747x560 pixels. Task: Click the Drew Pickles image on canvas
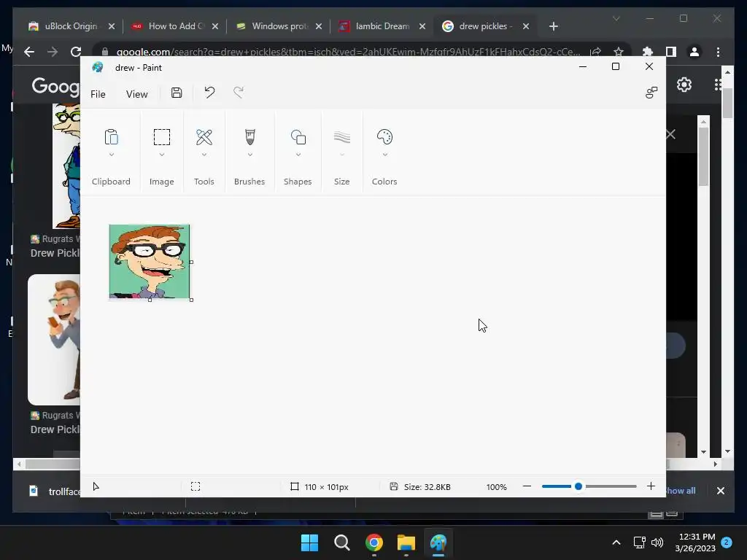coord(149,262)
